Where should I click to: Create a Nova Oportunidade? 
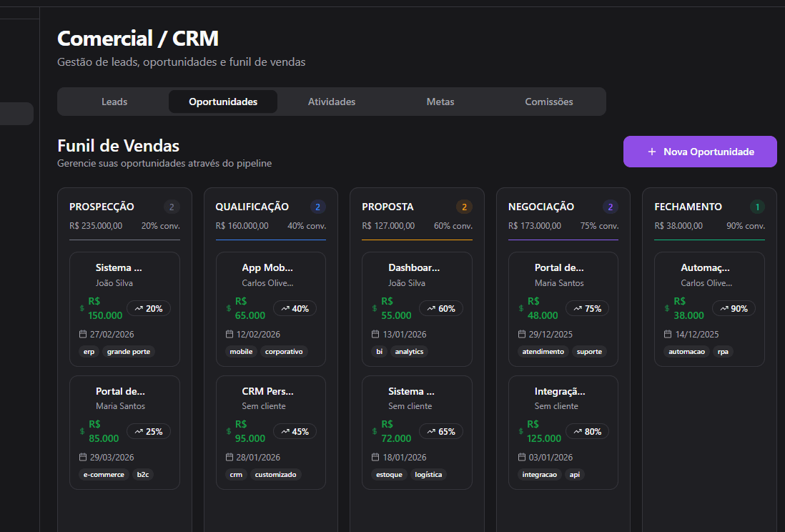pyautogui.click(x=700, y=152)
